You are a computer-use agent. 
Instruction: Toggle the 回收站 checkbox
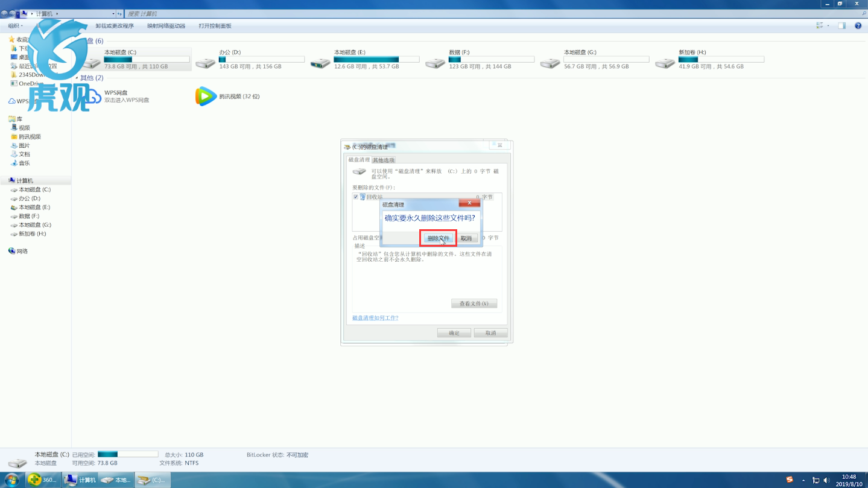356,197
